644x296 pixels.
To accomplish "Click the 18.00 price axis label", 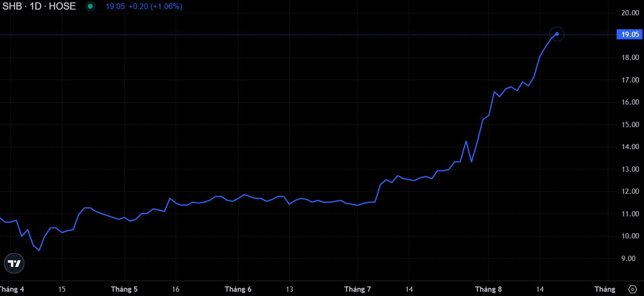I will click(x=630, y=58).
